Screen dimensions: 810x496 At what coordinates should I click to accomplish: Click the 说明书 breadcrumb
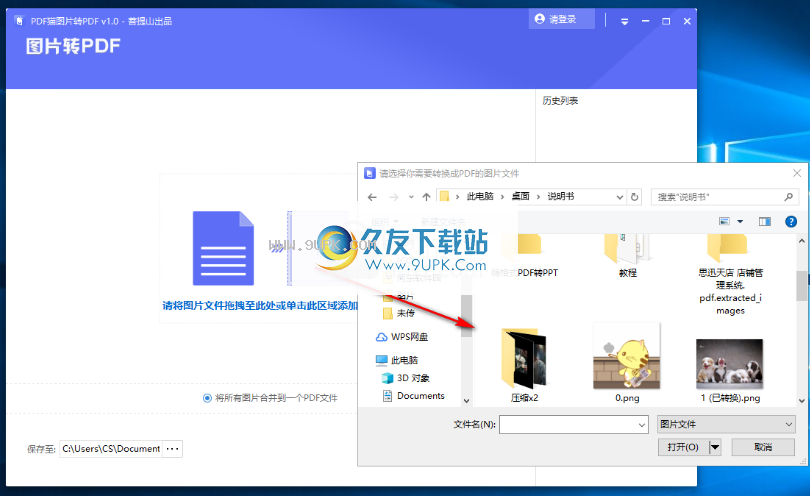point(560,196)
